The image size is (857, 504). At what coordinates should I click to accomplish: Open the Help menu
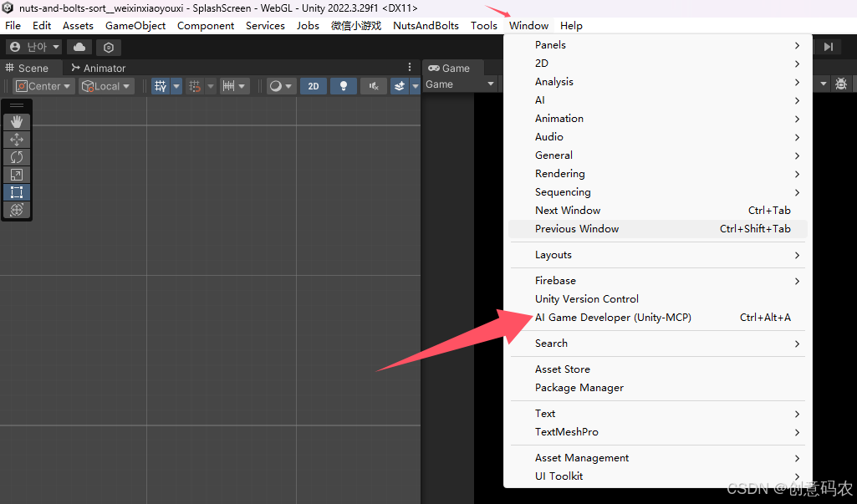pyautogui.click(x=571, y=26)
